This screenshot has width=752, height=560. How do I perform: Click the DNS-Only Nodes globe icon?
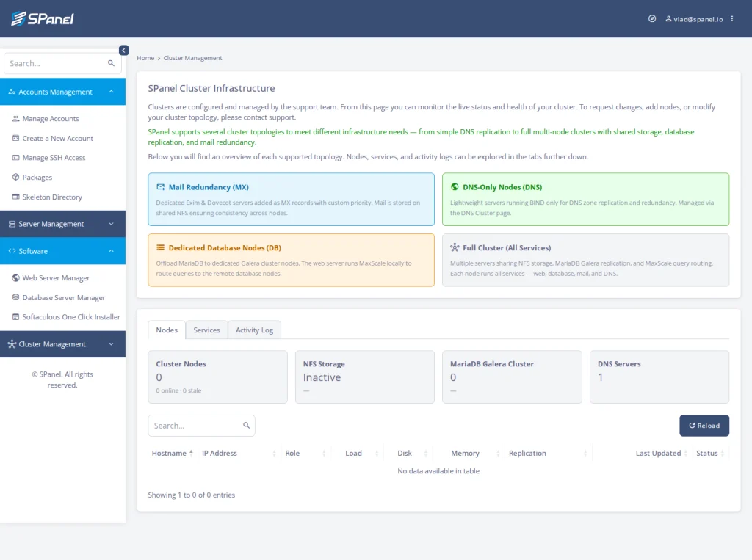pos(455,187)
